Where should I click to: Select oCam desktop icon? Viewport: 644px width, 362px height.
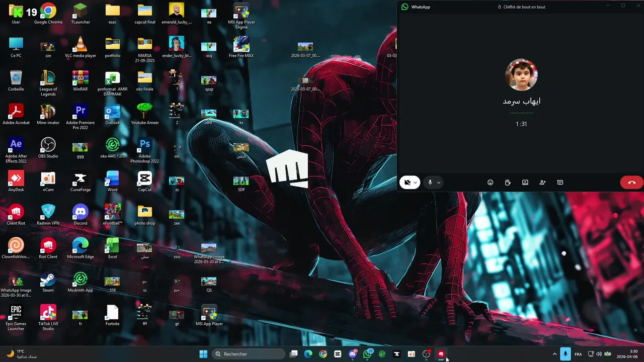pos(48,182)
